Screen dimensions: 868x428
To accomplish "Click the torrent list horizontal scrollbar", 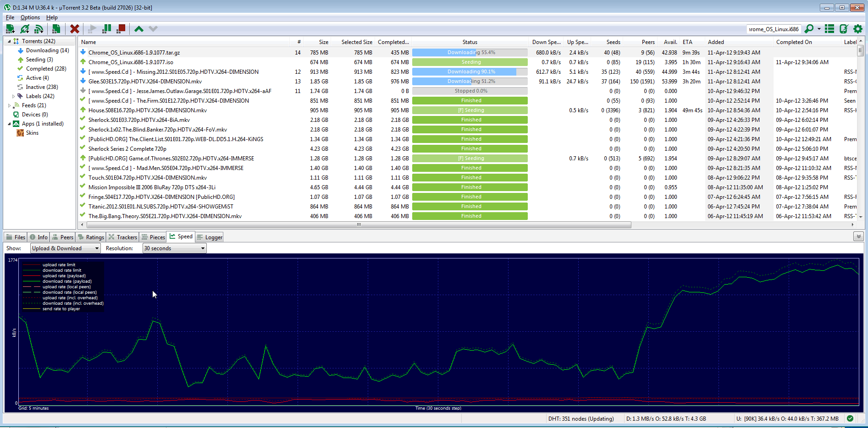I will (359, 225).
